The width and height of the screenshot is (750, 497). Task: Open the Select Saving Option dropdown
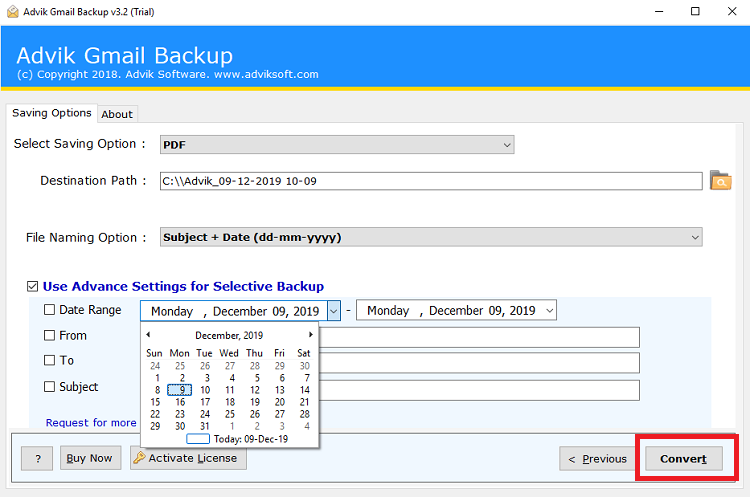337,144
